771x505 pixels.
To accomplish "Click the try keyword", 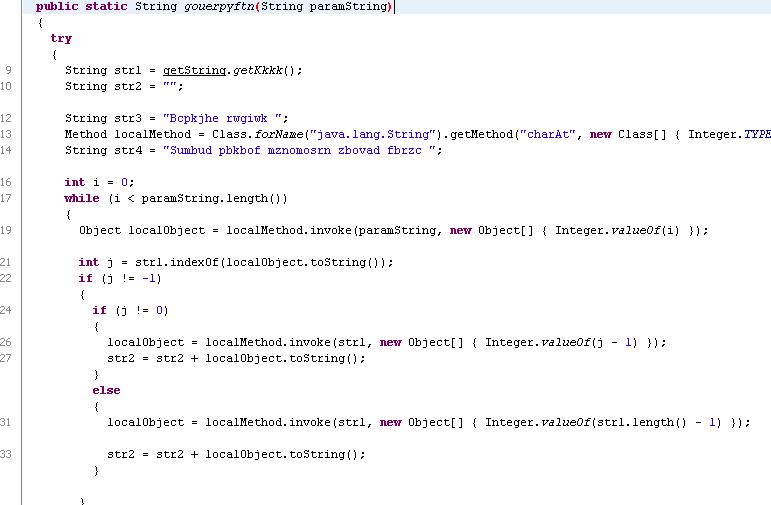I will [x=61, y=38].
